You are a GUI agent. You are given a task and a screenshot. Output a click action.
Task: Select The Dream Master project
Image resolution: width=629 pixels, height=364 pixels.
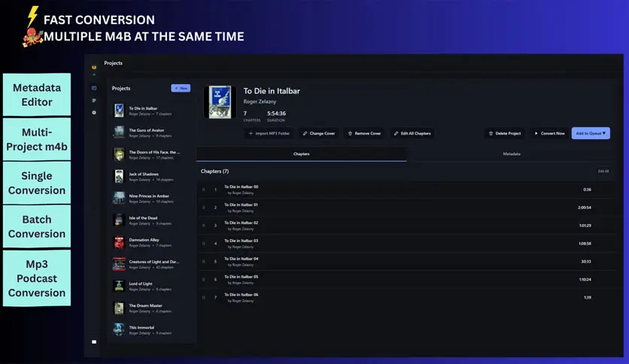coord(151,308)
